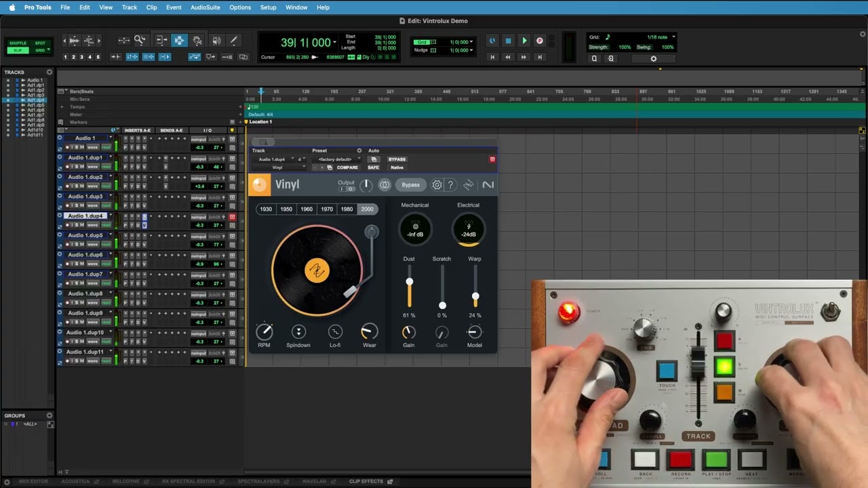Open the Grid value dropdown arrow
The width and height of the screenshot is (868, 488).
click(471, 42)
